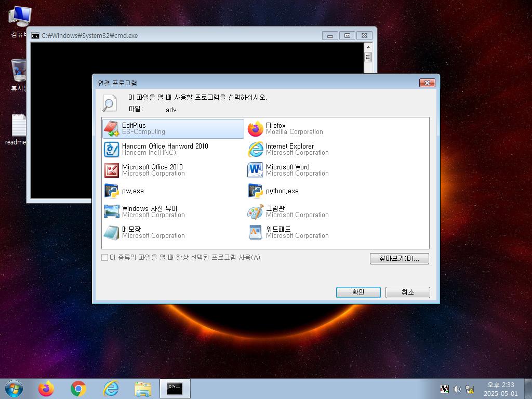This screenshot has width=532, height=399.
Task: Click the Show Desktop strip beside the clock
Action: tap(528, 389)
